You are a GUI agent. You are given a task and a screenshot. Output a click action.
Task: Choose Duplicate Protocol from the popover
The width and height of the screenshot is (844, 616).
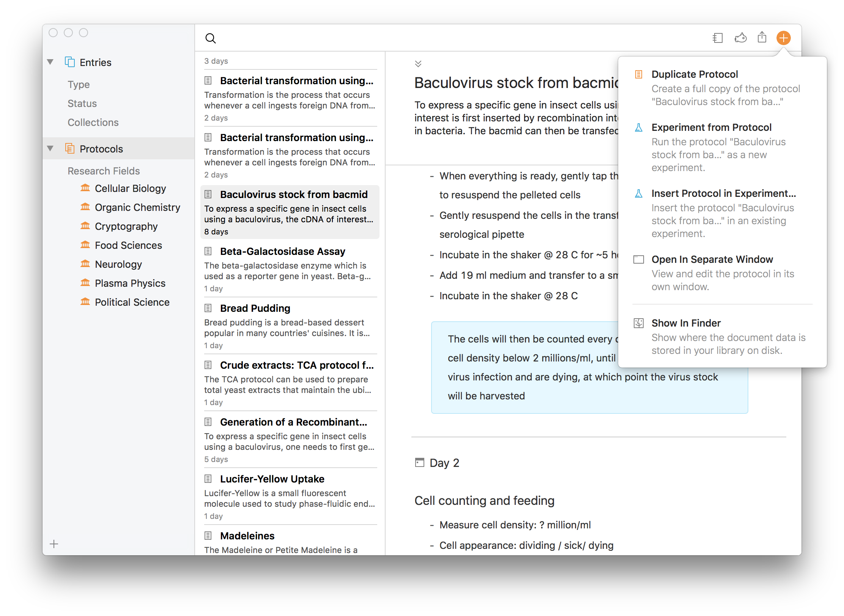(722, 88)
